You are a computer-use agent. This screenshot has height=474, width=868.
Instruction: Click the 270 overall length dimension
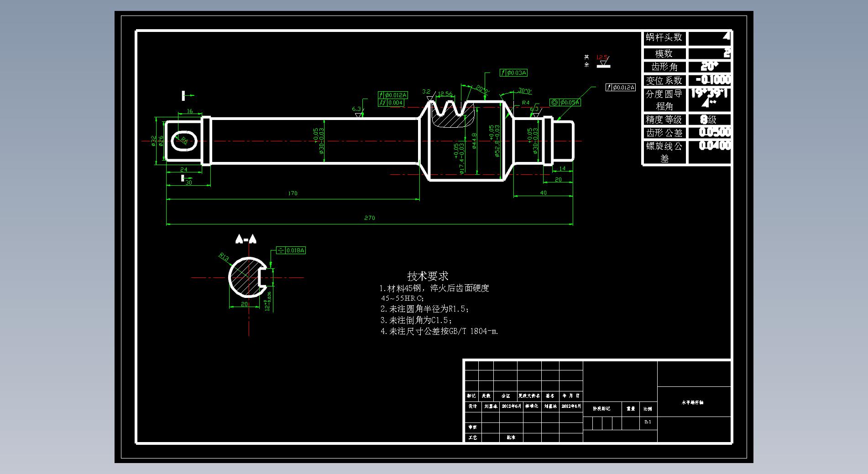[x=370, y=218]
